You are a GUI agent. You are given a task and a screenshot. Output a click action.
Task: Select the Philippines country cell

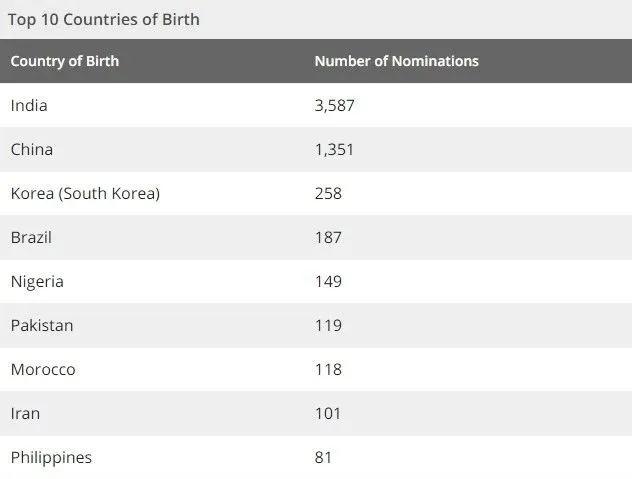51,458
